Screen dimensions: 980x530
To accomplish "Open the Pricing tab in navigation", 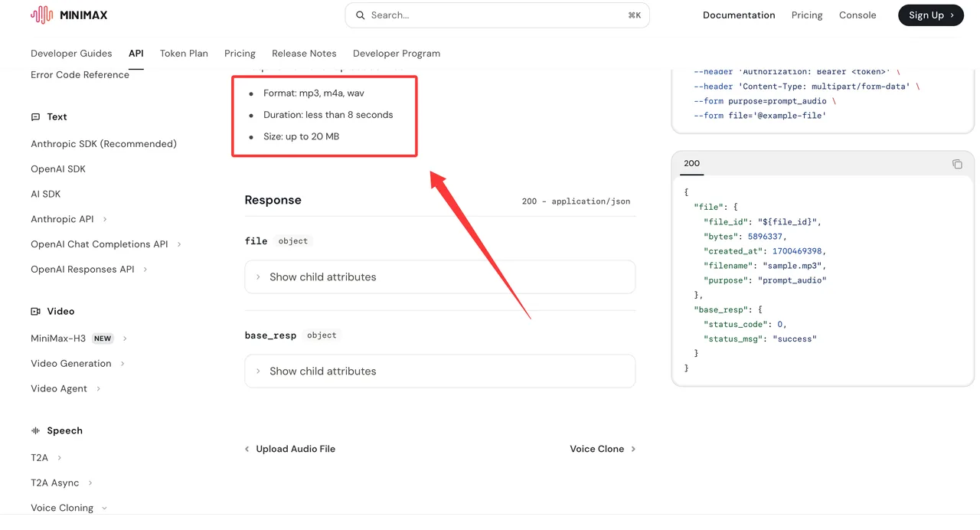I will 240,54.
